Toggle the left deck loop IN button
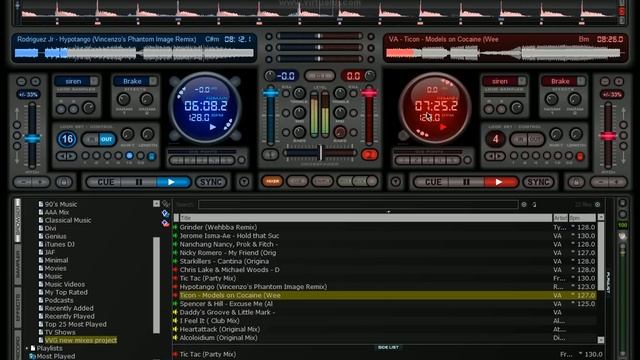This screenshot has width=640, height=360. click(x=91, y=140)
